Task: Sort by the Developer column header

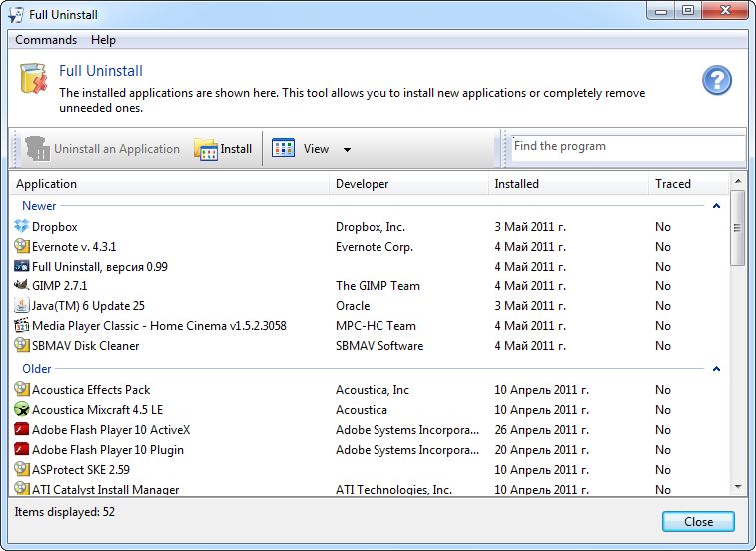Action: tap(363, 184)
